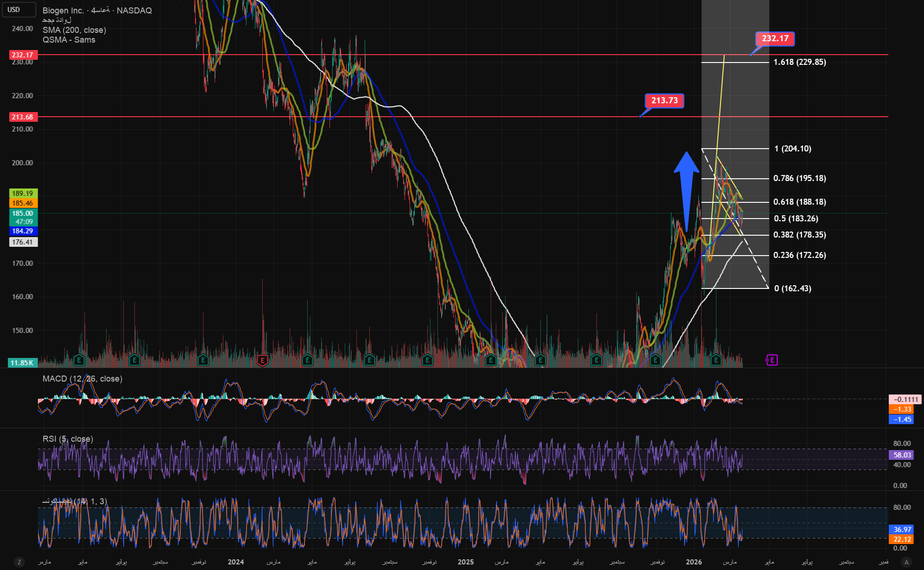Click the red 232.17 price axis label
Viewport: 924px width, 570px height.
(23, 55)
